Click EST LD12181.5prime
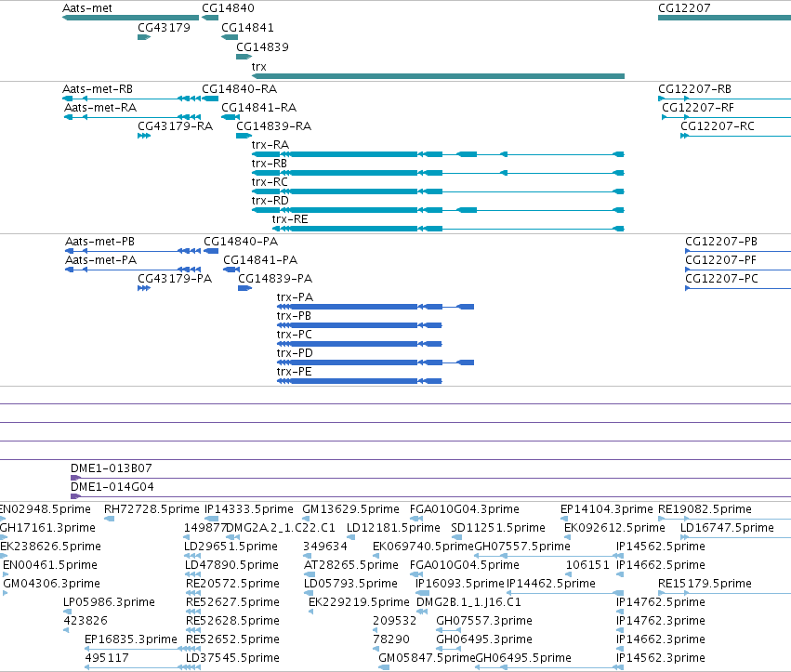The image size is (791, 672). pos(393,528)
